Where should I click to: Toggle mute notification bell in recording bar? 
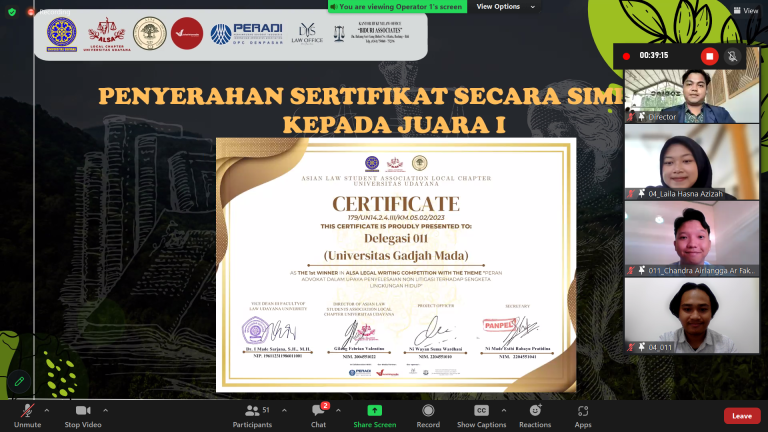click(732, 56)
